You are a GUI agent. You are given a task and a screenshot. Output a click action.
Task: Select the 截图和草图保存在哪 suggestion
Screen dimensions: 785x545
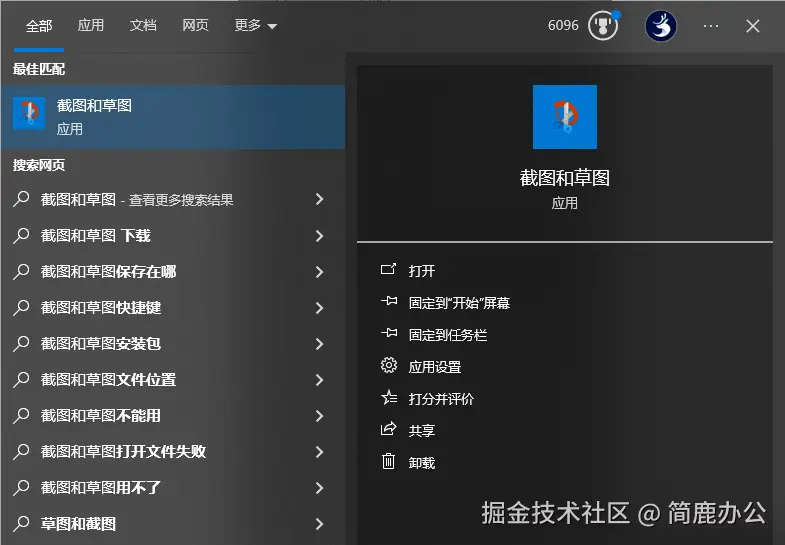173,272
